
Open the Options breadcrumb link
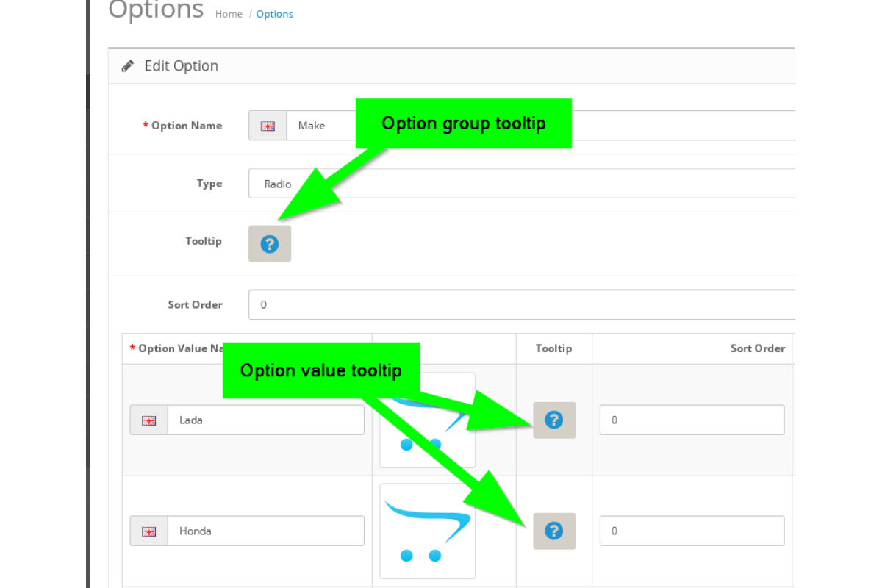(x=274, y=14)
